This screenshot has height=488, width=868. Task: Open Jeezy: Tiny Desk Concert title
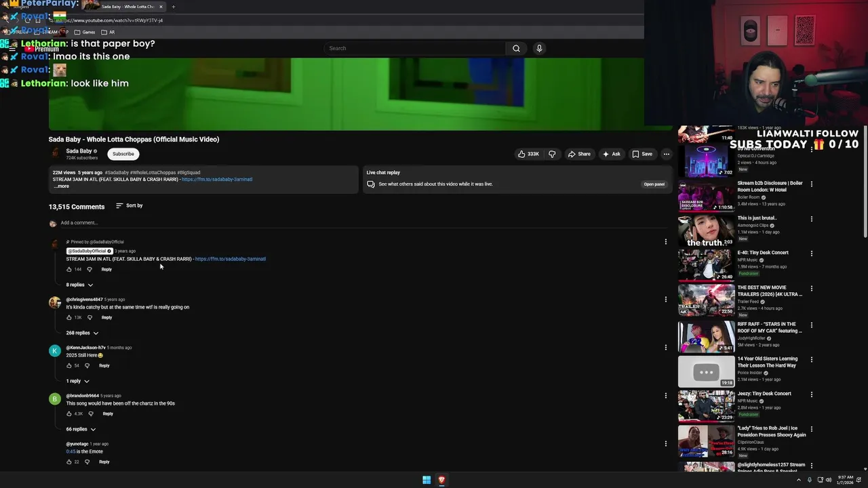pyautogui.click(x=764, y=394)
